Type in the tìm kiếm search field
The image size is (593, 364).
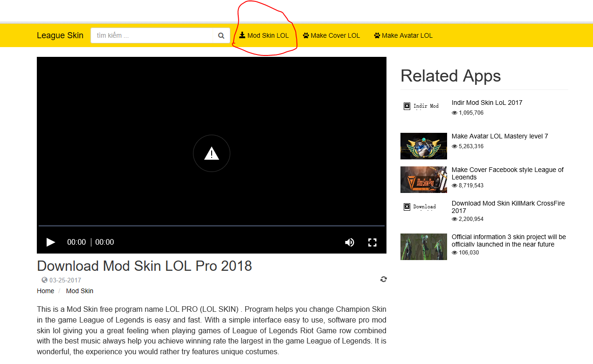(152, 35)
